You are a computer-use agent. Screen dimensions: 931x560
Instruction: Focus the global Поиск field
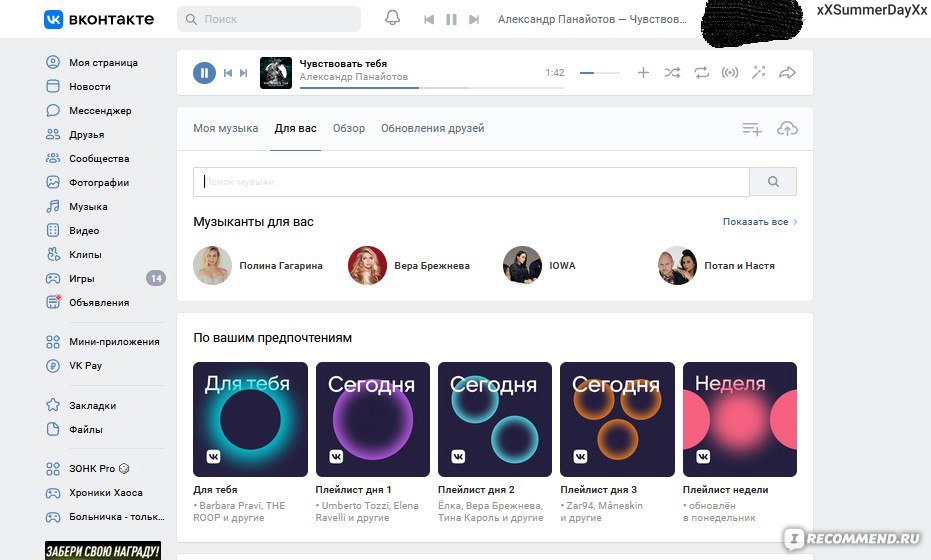pos(269,19)
